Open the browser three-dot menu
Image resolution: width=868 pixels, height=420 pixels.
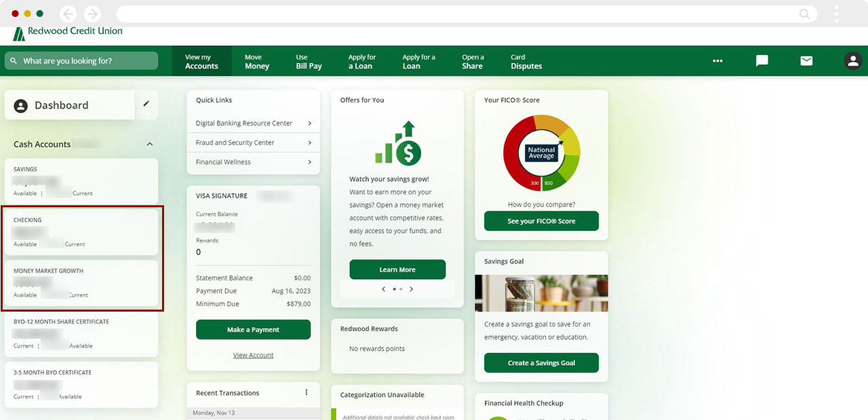coord(837,14)
